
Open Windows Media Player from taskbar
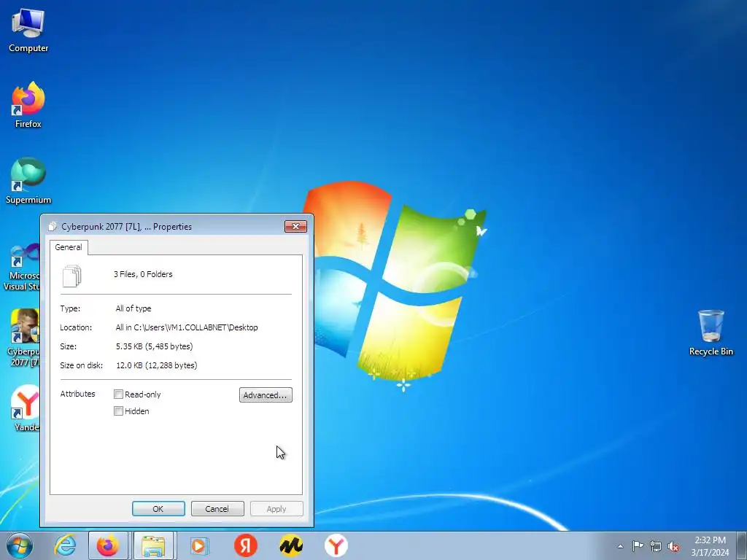tap(198, 545)
